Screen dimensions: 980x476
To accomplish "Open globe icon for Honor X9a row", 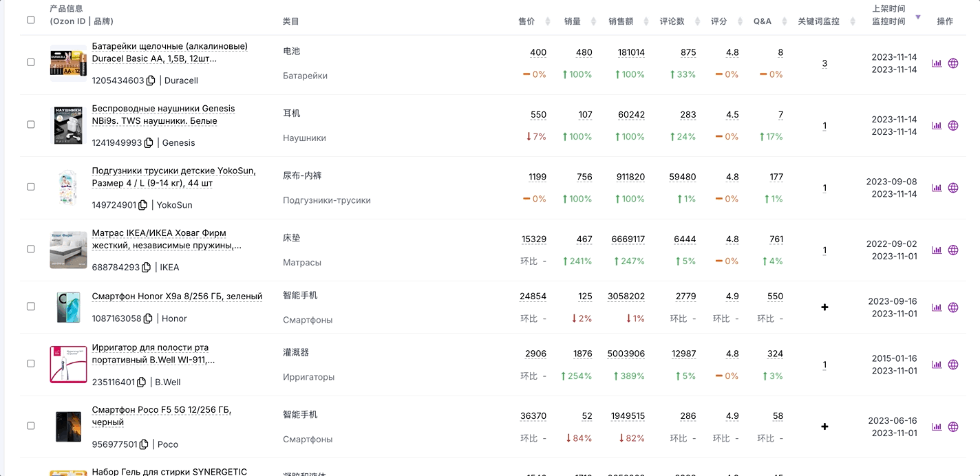I will click(953, 307).
